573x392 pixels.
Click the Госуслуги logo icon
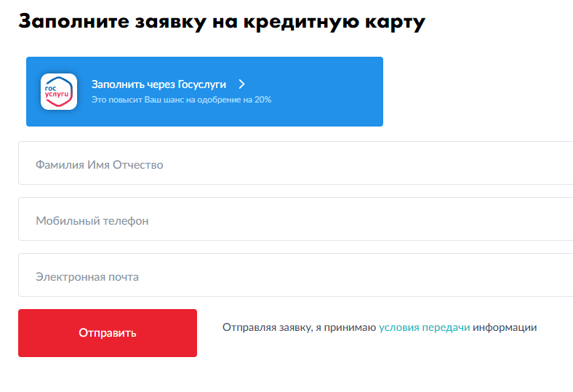[x=59, y=92]
